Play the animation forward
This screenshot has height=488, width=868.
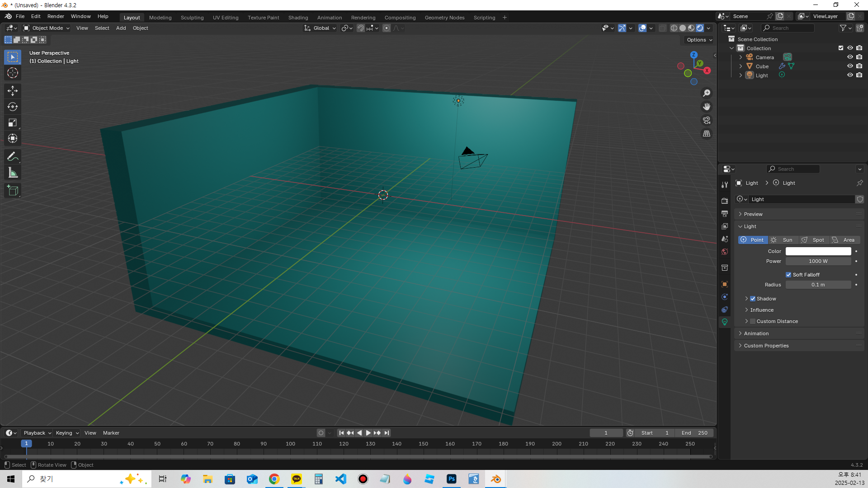(368, 433)
